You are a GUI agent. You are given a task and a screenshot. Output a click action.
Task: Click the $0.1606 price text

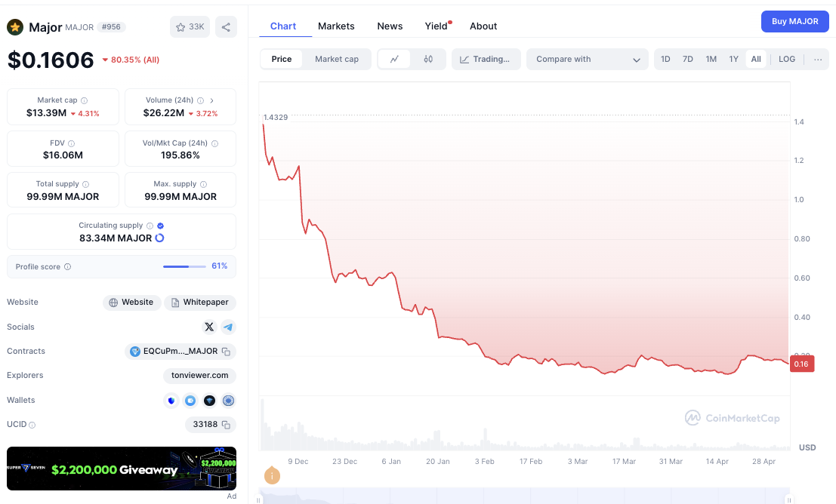(51, 60)
